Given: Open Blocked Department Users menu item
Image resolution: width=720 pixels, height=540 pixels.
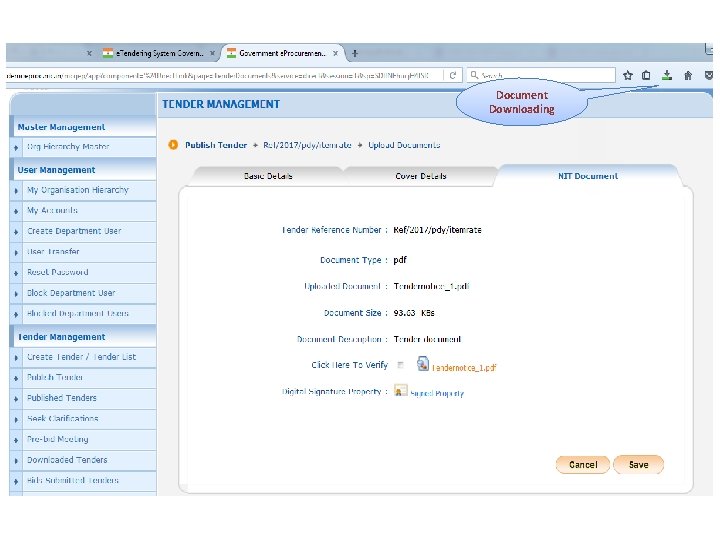Looking at the screenshot, I should point(78,314).
